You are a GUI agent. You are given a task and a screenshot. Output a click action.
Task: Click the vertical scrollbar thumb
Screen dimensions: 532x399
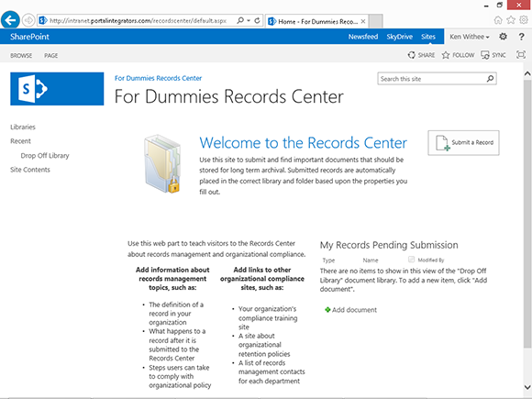(x=527, y=214)
